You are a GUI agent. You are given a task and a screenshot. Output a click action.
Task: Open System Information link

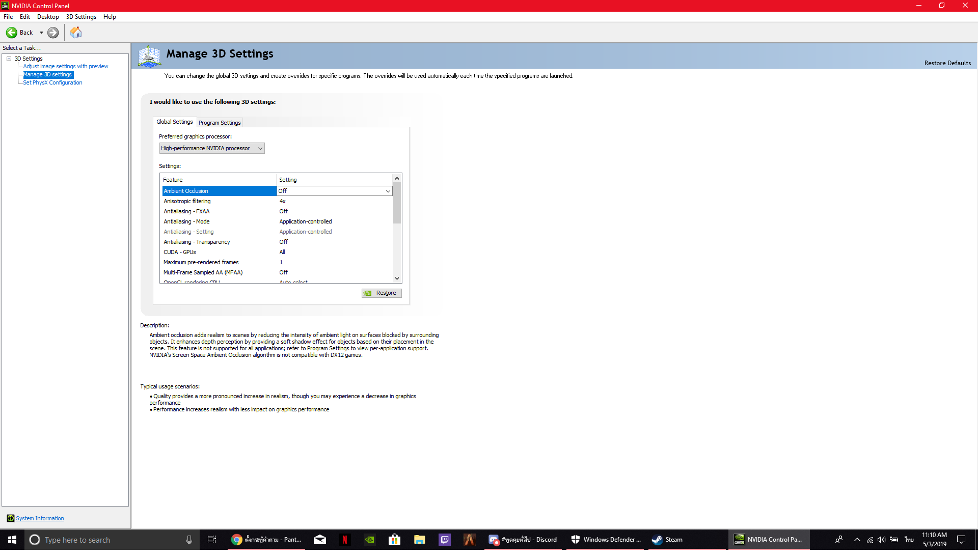click(40, 518)
